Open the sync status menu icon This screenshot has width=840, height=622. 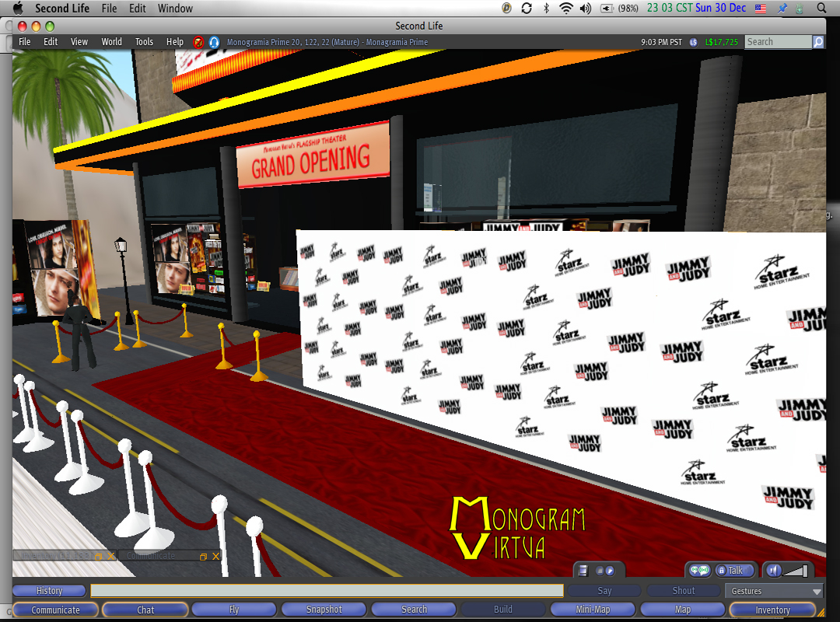tap(527, 8)
